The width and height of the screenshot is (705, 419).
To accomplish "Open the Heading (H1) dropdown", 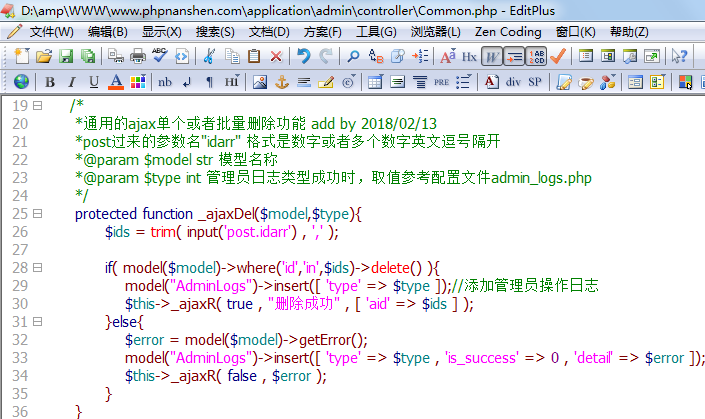I will coord(232,82).
